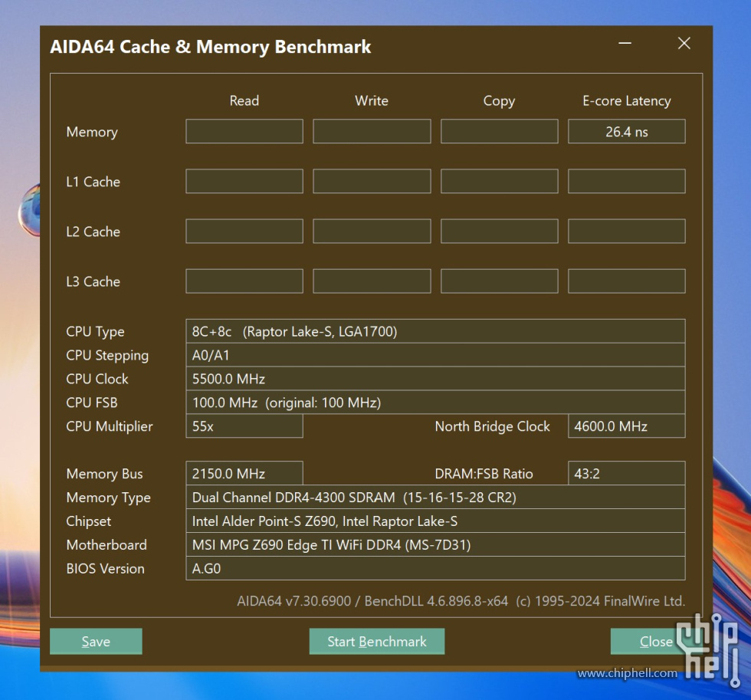Click the MSI MPG Z690 Edge motherboard value

pyautogui.click(x=435, y=544)
